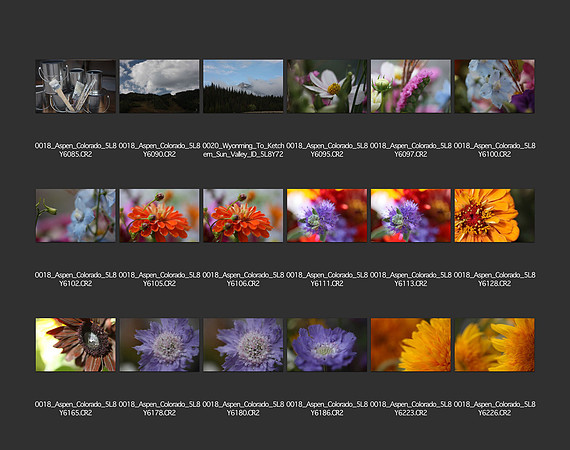Click the filename ending Y6178.CR2
Image resolution: width=570 pixels, height=450 pixels.
[159, 409]
